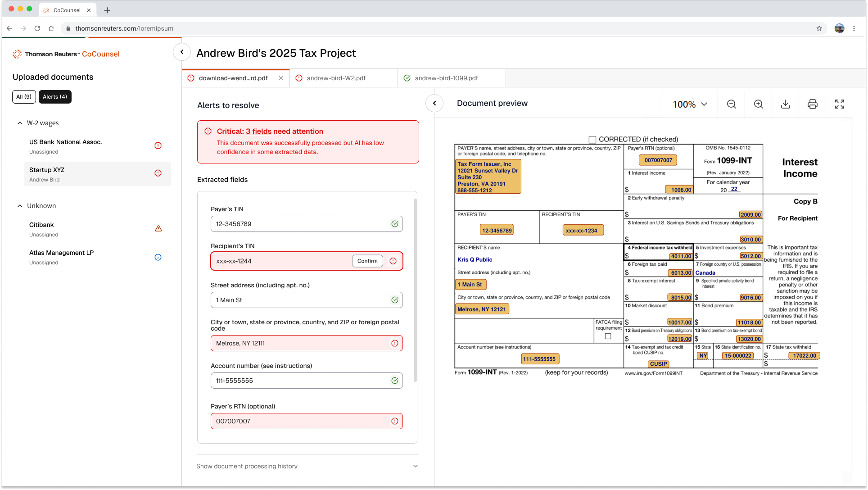The width and height of the screenshot is (868, 490).
Task: Click the info icon beside Atlas Management LP
Action: [158, 257]
